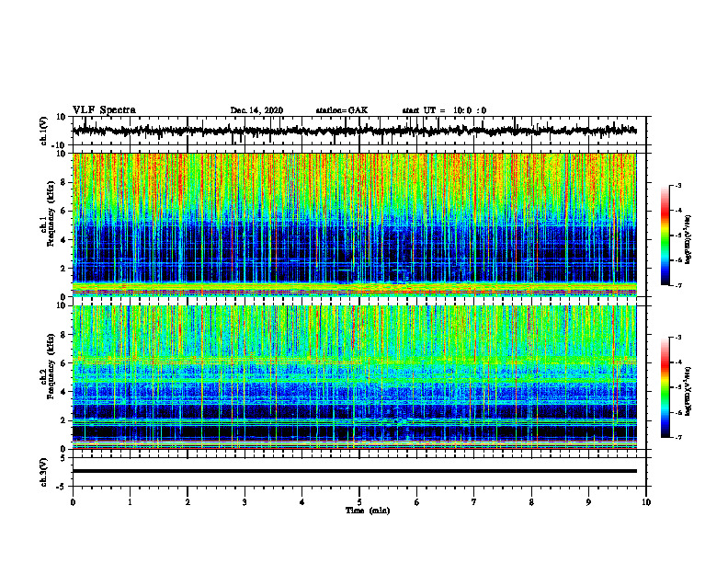Viewport: 728px width, 563px height.
Task: Click the "station=GAK" label
Action: click(342, 110)
